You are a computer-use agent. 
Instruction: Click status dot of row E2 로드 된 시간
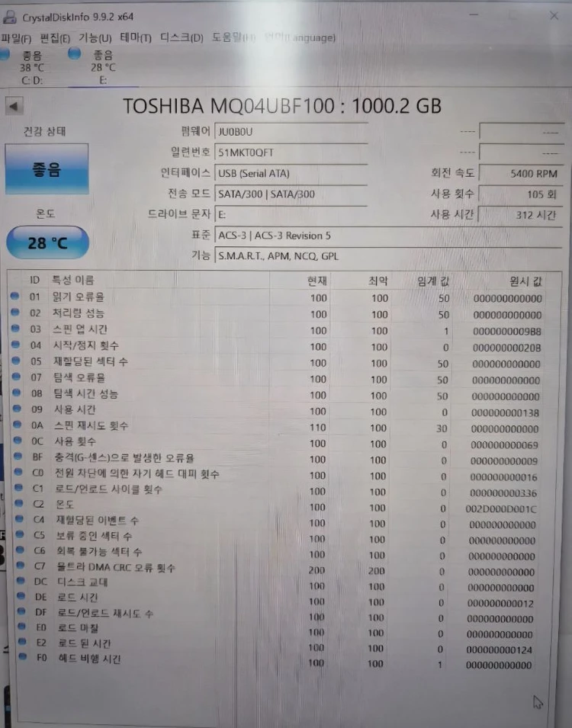pos(22,642)
